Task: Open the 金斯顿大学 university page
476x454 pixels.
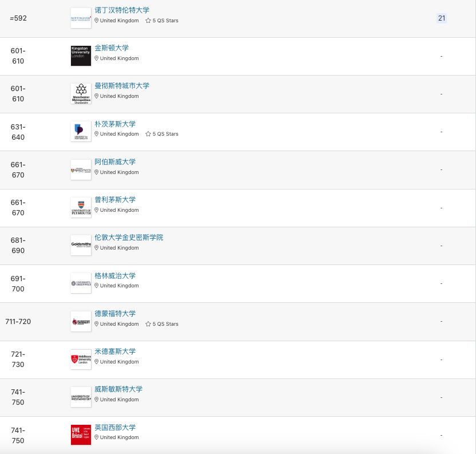Action: tap(112, 48)
